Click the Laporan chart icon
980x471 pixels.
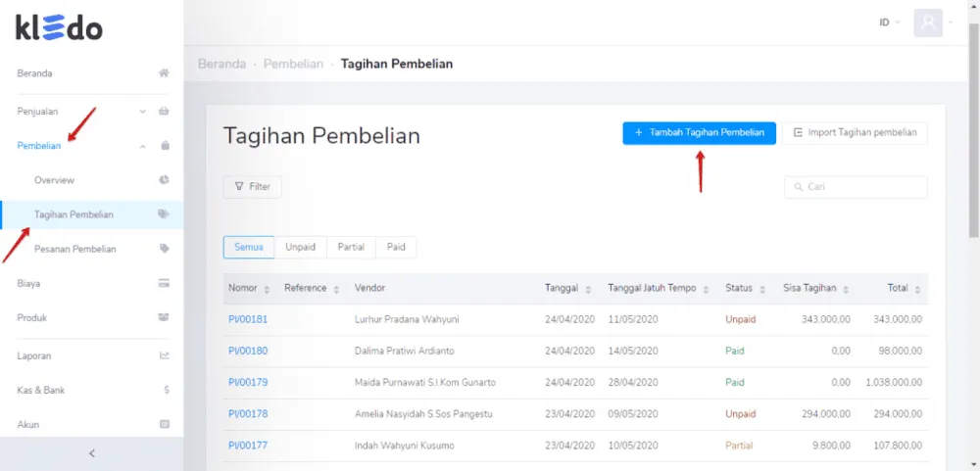click(x=165, y=356)
